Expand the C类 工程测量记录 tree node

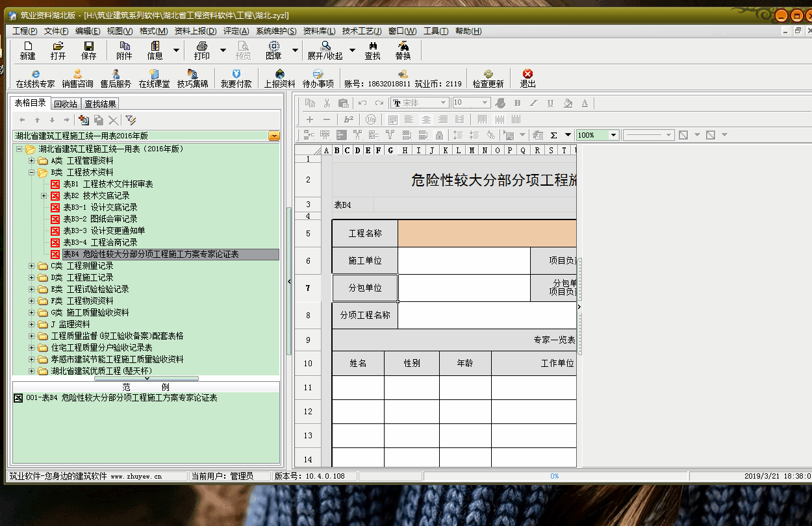coord(32,266)
